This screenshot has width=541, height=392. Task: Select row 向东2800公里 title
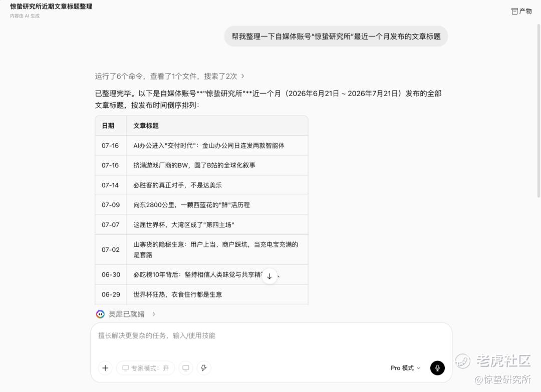coord(191,205)
